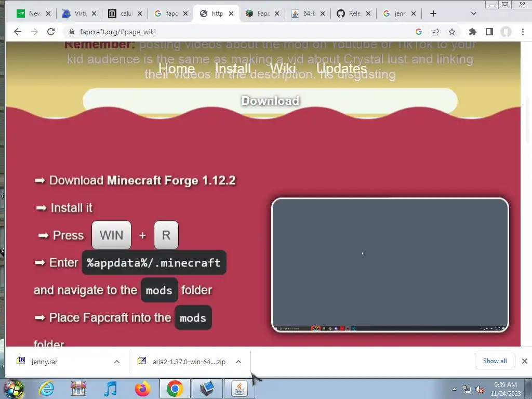
Task: Open the Chrome three-dot menu
Action: [523, 32]
